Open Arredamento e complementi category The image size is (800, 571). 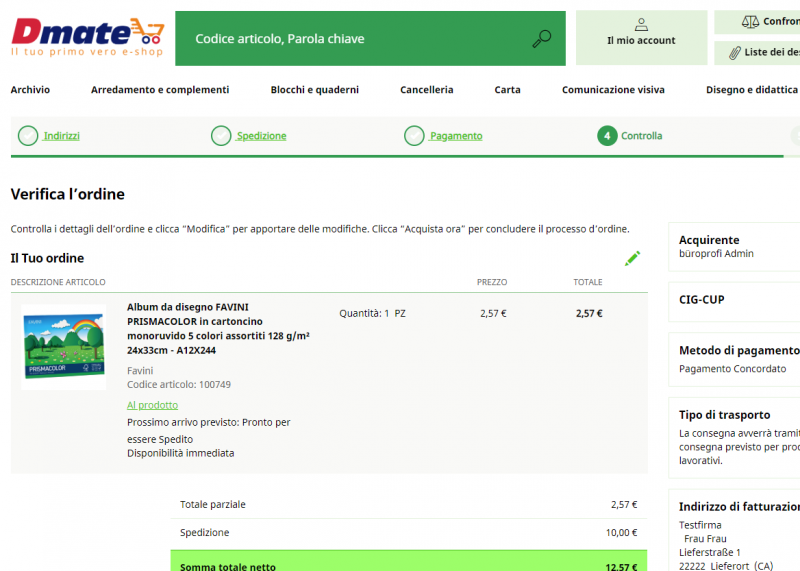[160, 90]
